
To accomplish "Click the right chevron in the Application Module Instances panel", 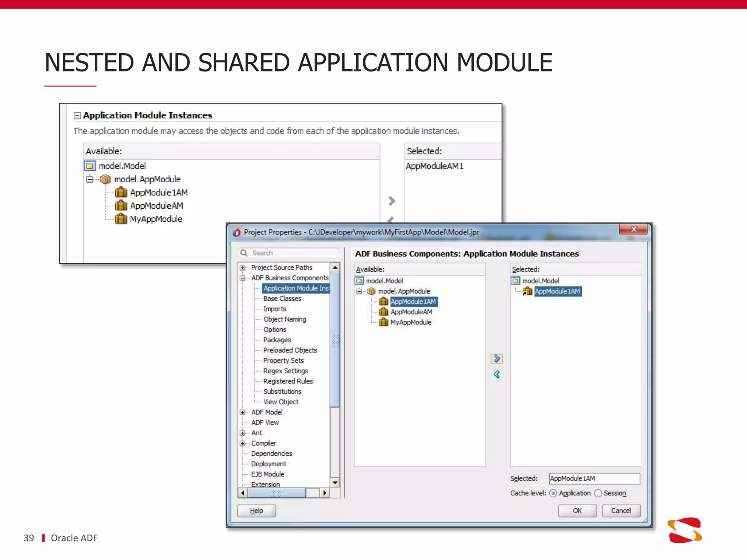I will click(x=391, y=201).
